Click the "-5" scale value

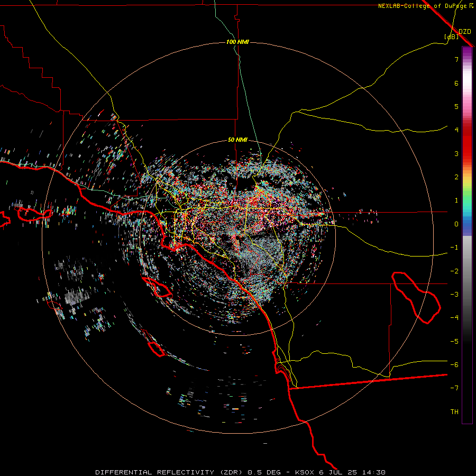click(x=454, y=342)
